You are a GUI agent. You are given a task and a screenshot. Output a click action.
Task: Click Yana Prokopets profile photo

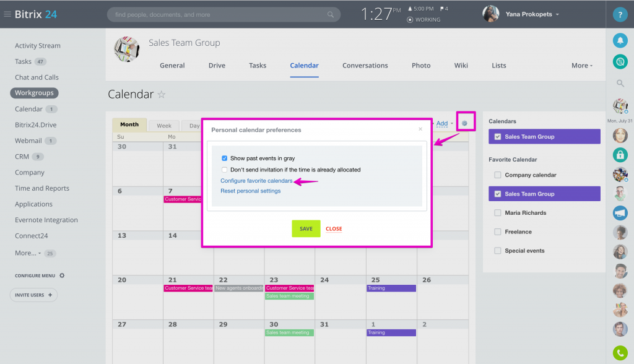pyautogui.click(x=491, y=14)
